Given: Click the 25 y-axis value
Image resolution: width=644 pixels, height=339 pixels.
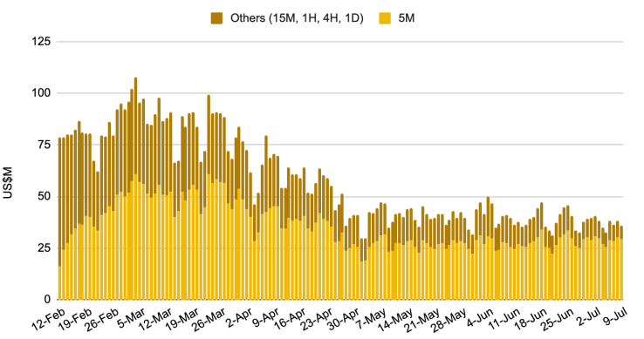Looking at the screenshot, I should 45,247.
